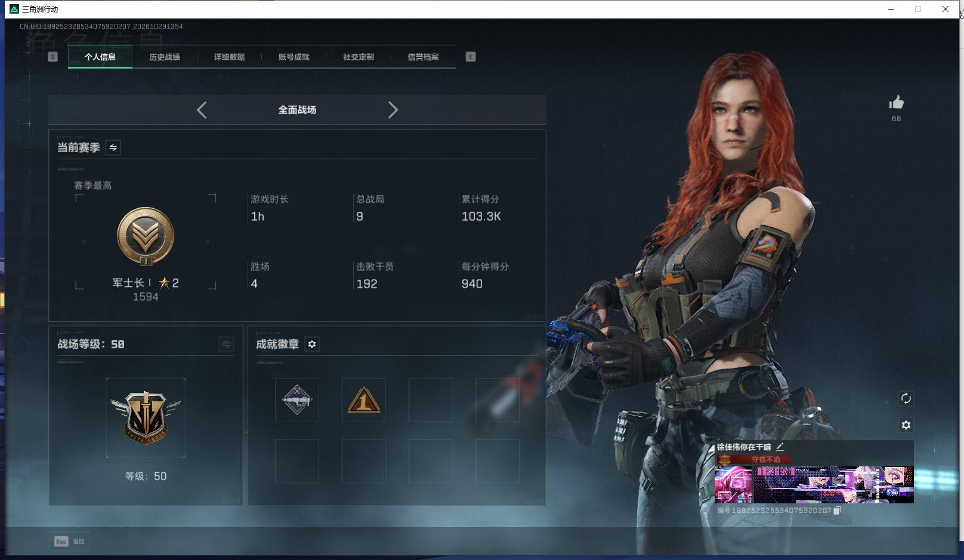
Task: Click the 胜场 4 value
Action: (x=254, y=284)
